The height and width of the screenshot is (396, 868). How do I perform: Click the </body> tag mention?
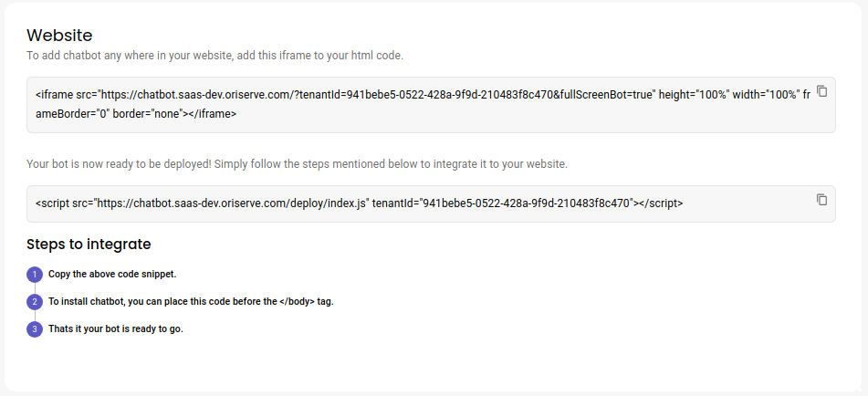298,302
